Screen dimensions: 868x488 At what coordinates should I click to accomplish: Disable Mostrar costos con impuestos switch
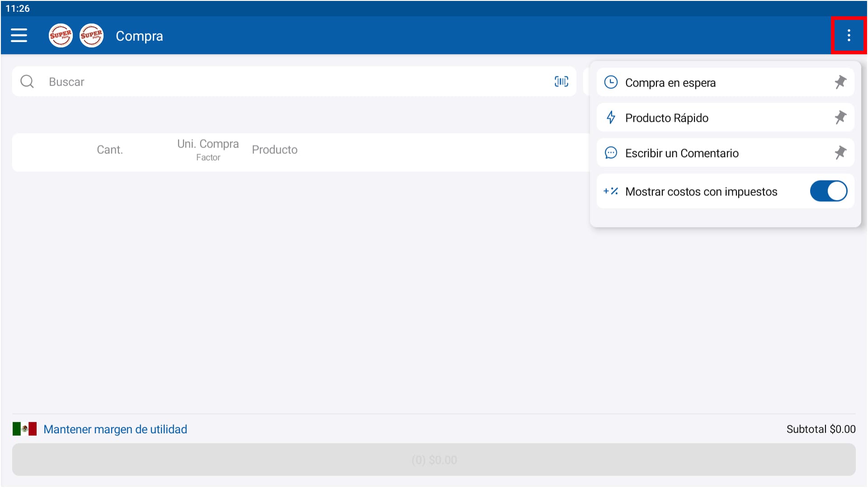(x=828, y=191)
